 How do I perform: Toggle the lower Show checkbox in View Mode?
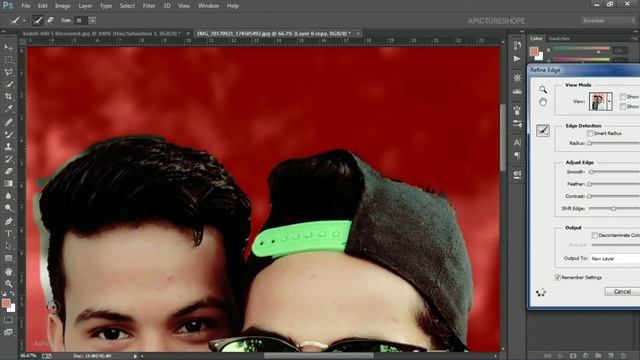pyautogui.click(x=622, y=107)
